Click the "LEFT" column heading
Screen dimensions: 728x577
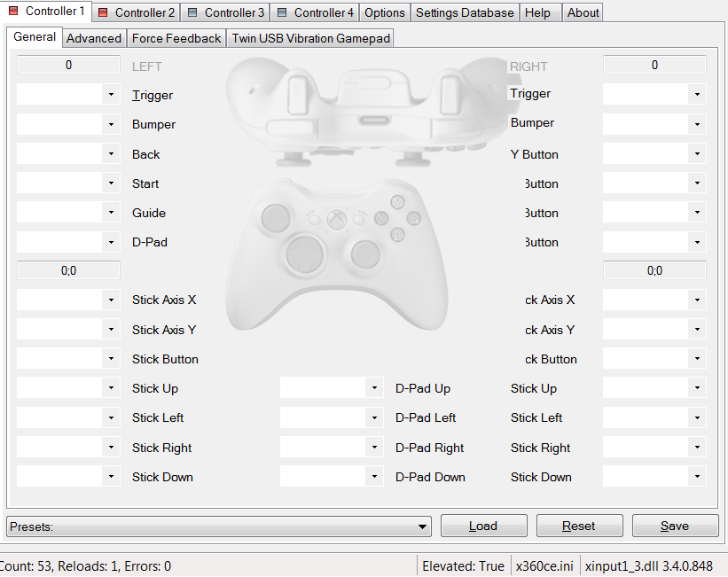146,66
